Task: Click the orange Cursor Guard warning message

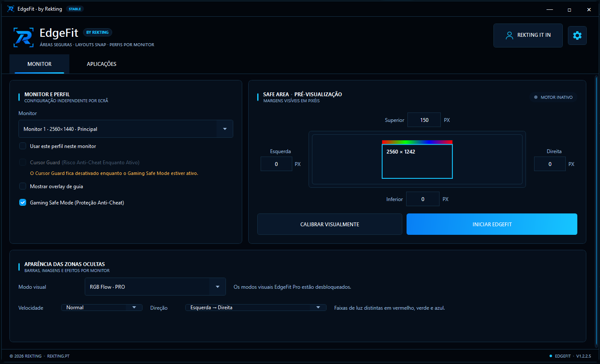Action: [x=114, y=174]
